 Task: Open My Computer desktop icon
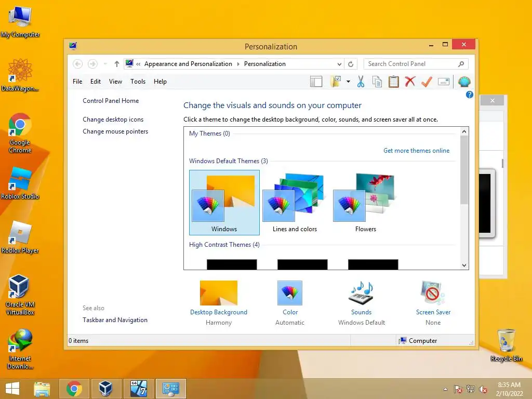[20, 22]
